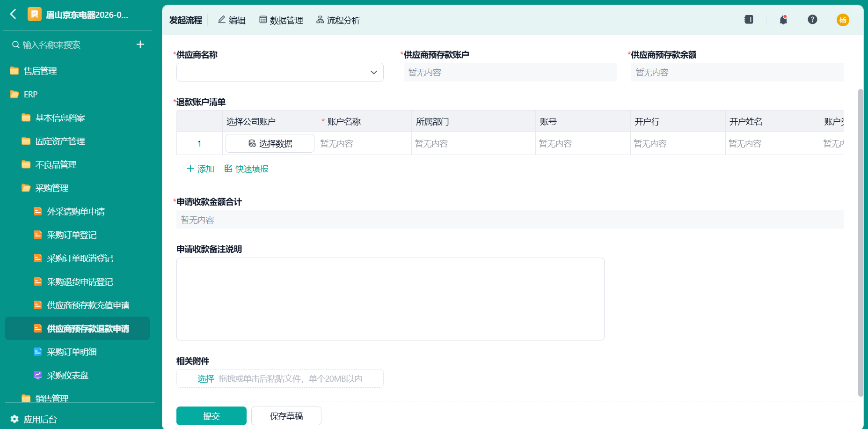Open the notifications bell
The height and width of the screenshot is (429, 868).
pyautogui.click(x=783, y=20)
